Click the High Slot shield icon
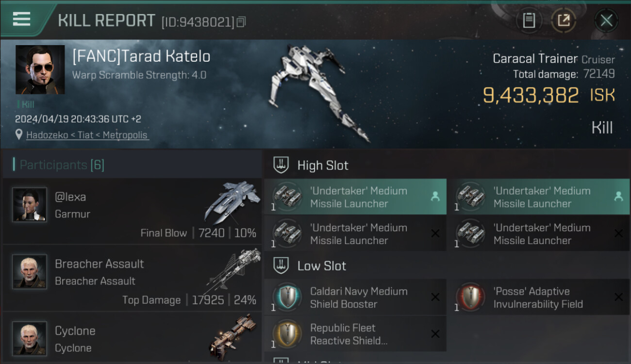This screenshot has width=631, height=364. pos(281,165)
